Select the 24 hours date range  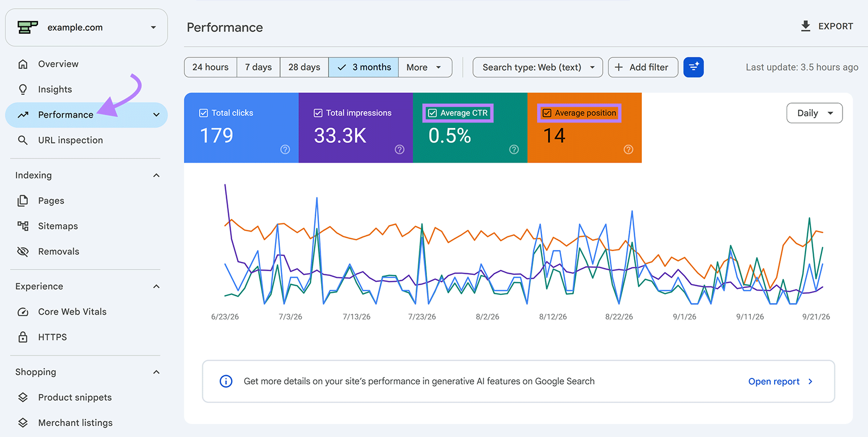pyautogui.click(x=210, y=67)
